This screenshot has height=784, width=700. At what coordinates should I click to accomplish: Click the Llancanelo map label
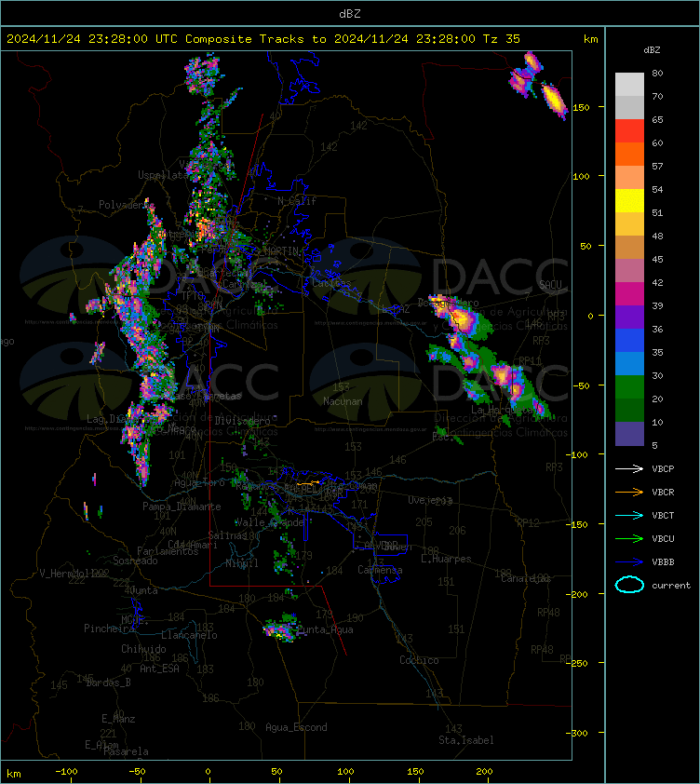(189, 635)
